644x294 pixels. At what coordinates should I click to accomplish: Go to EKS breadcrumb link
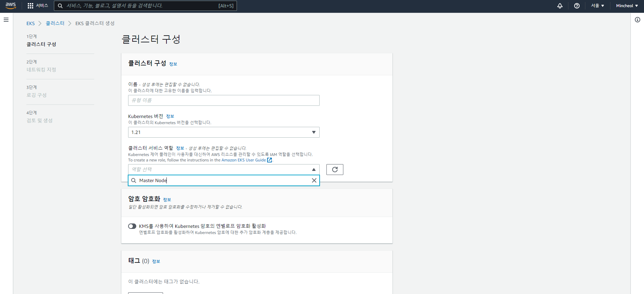point(31,23)
